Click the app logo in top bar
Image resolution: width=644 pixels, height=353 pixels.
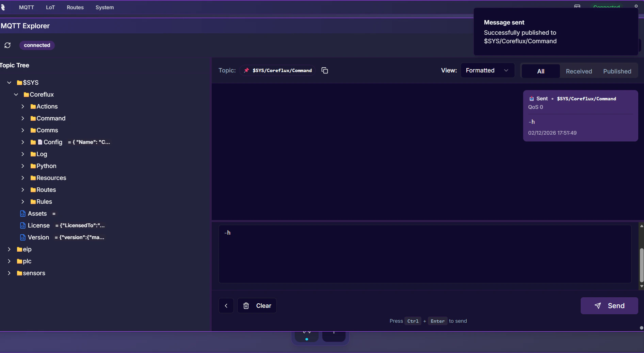click(x=3, y=7)
